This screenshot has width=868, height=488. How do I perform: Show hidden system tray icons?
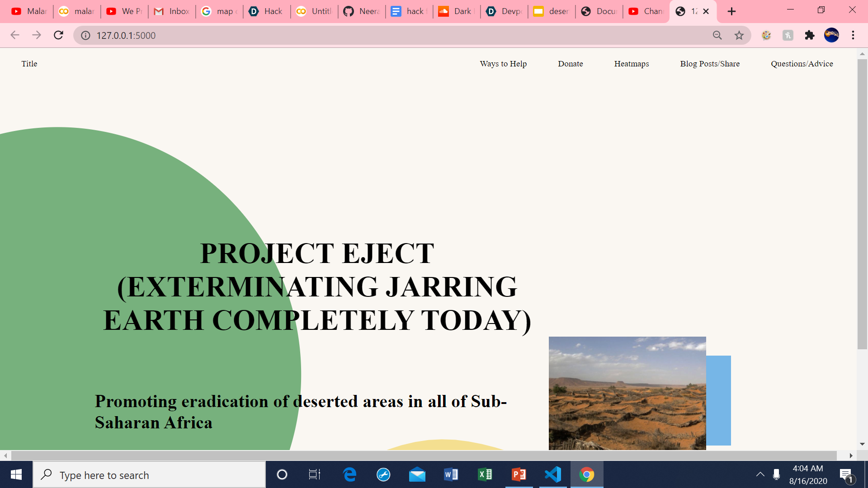760,474
